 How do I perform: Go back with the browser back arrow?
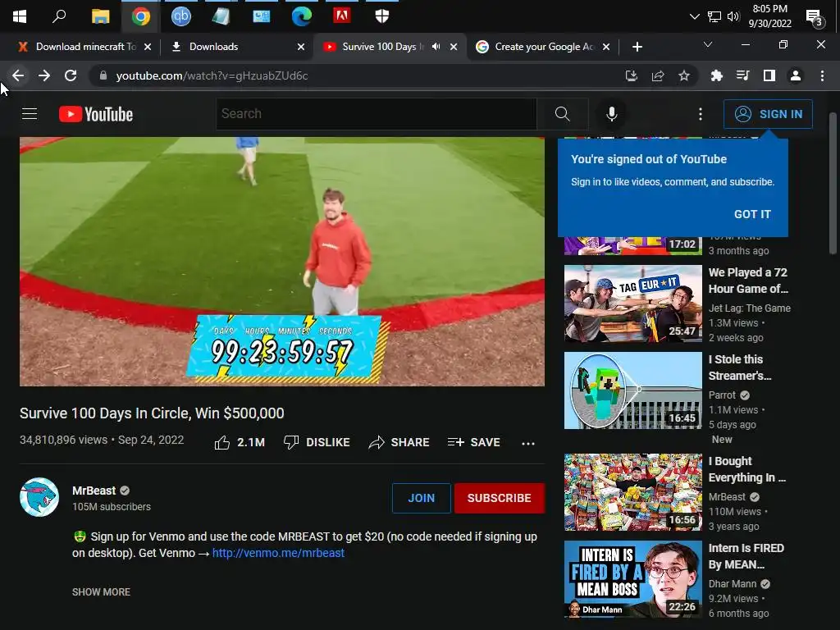[x=18, y=75]
